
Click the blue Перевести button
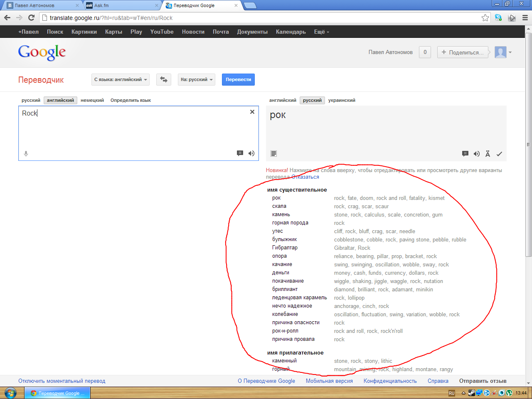[238, 79]
